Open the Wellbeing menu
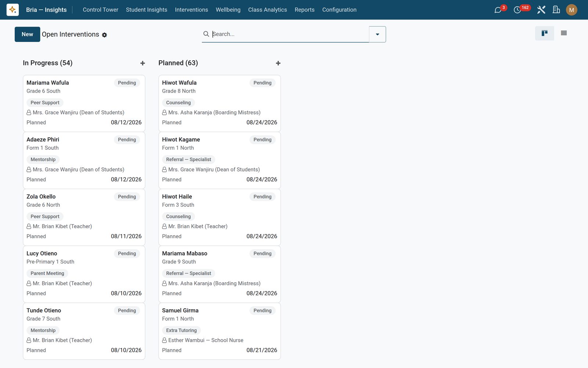Image resolution: width=588 pixels, height=368 pixels. point(228,10)
